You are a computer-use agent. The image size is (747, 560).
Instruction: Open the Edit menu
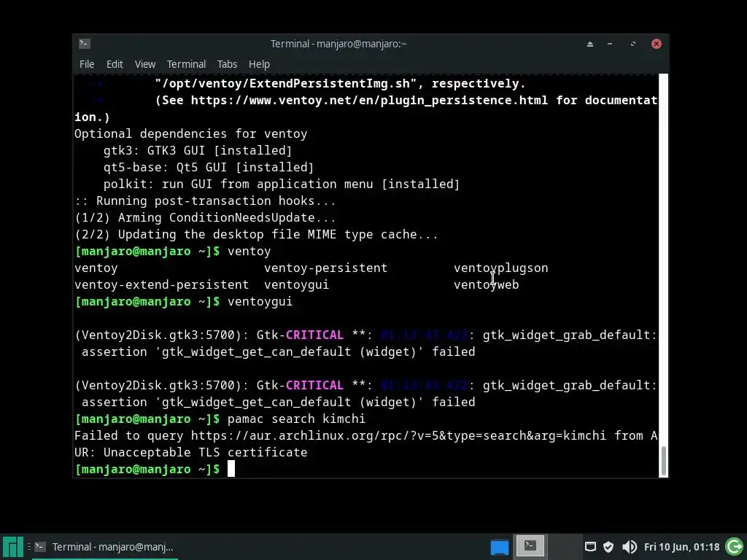point(115,64)
